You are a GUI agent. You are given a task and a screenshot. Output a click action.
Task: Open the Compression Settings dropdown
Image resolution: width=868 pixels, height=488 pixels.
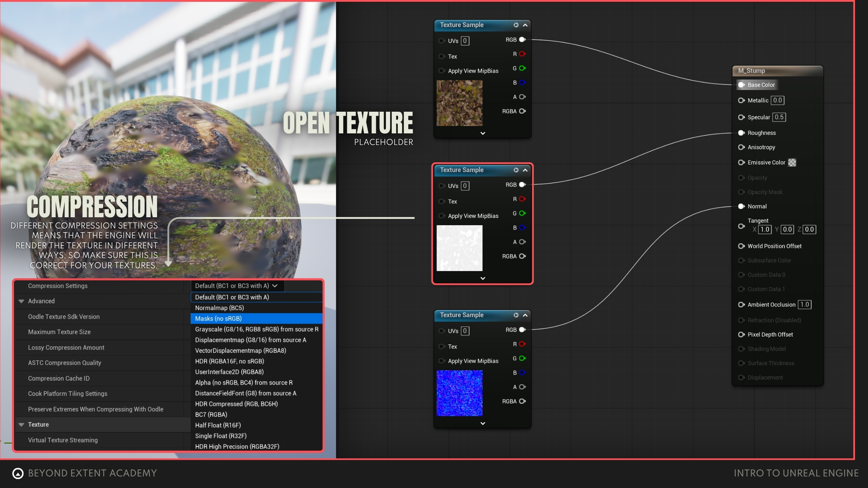tap(237, 286)
